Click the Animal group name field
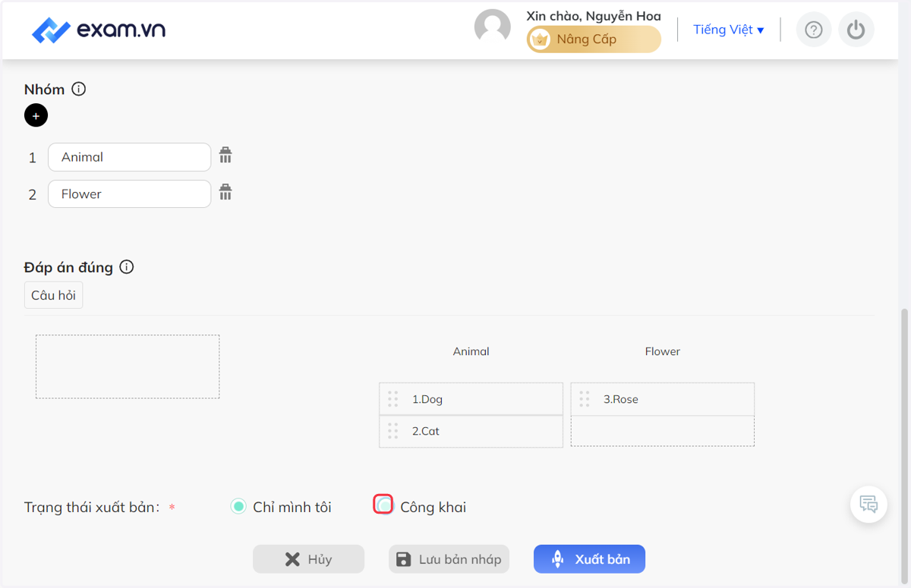911x588 pixels. [x=129, y=157]
